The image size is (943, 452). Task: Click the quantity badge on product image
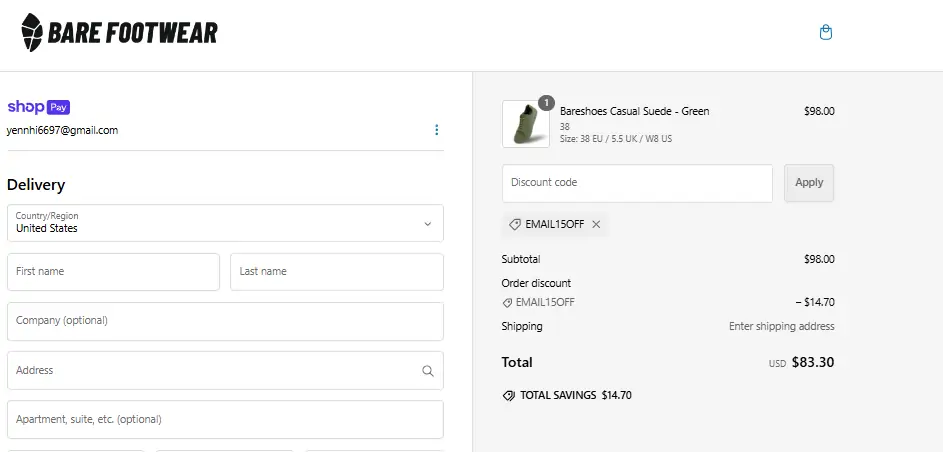[546, 102]
